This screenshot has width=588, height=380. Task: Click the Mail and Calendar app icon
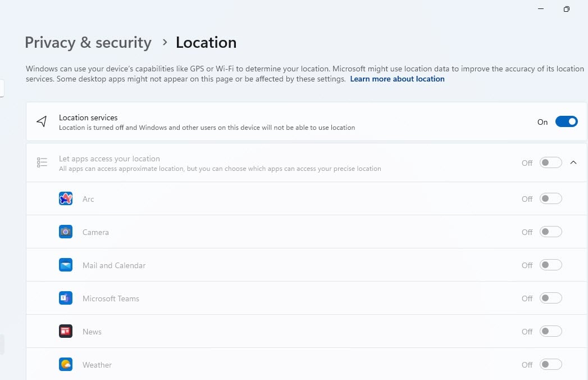66,265
